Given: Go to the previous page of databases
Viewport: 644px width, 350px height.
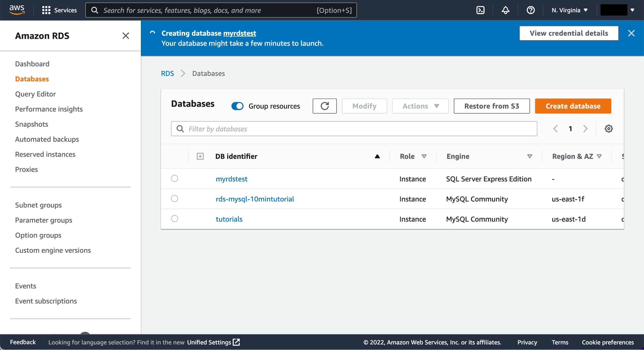Looking at the screenshot, I should pyautogui.click(x=555, y=129).
